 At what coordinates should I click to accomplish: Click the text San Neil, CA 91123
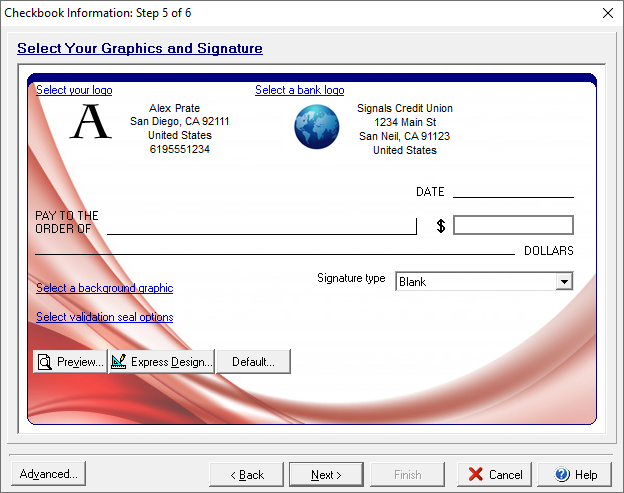pos(405,136)
